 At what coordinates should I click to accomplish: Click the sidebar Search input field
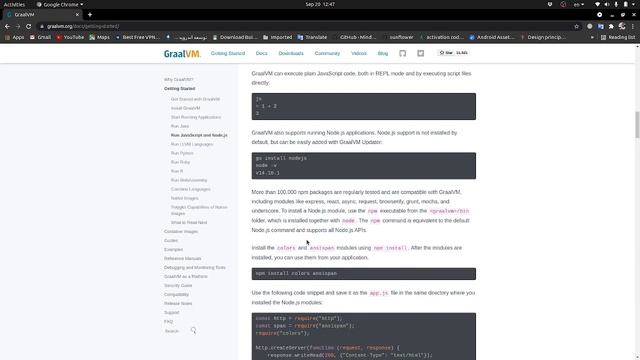[x=177, y=331]
